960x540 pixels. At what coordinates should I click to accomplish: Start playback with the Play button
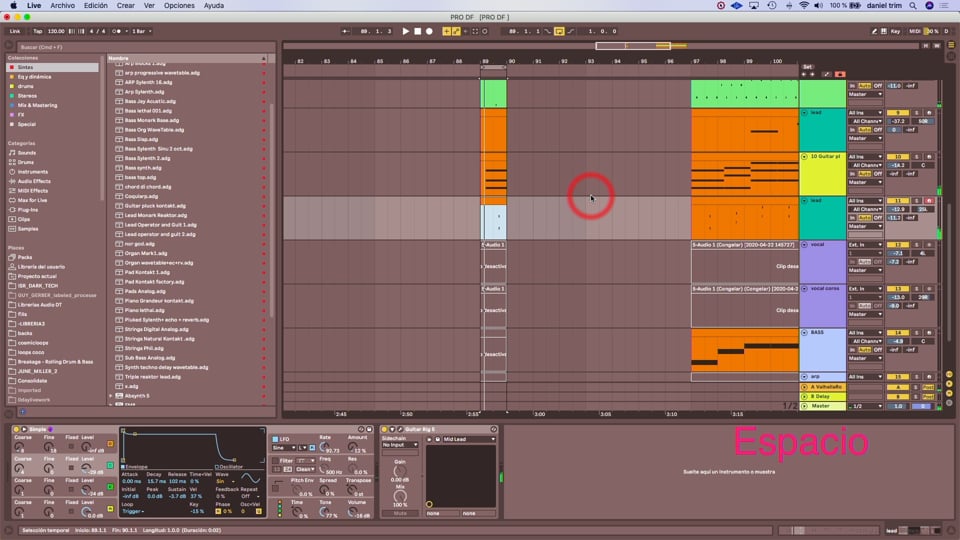click(x=405, y=31)
